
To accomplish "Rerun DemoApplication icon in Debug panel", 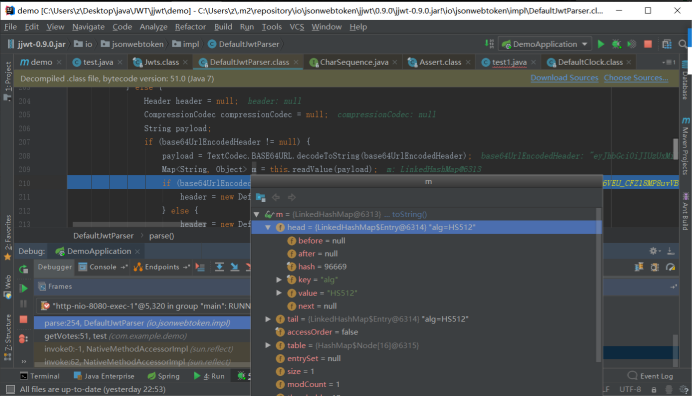I will coord(23,269).
